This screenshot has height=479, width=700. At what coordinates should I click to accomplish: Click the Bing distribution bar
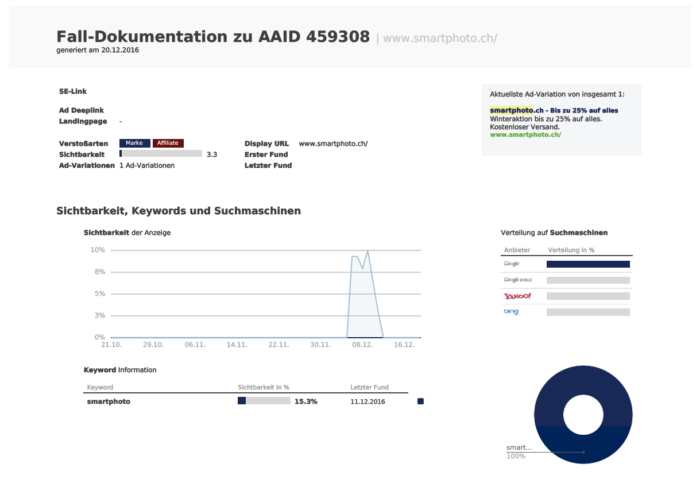[588, 312]
